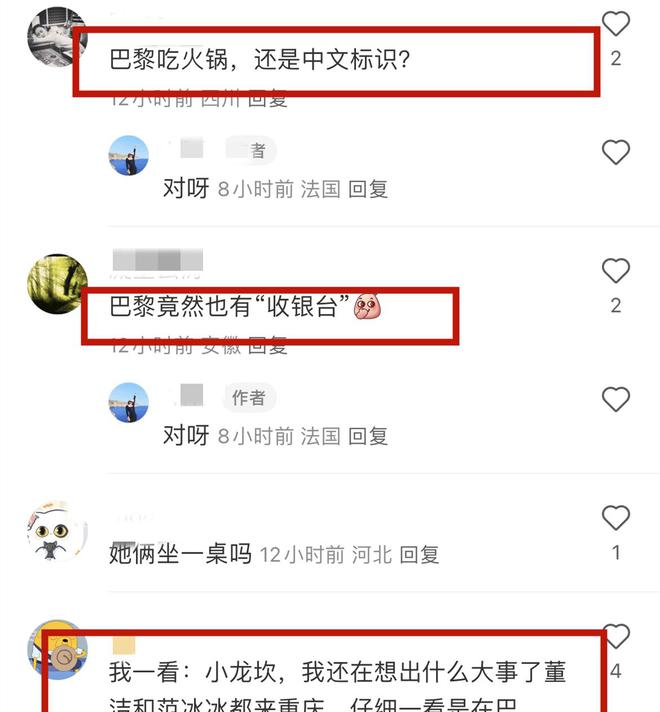Reply to the Sichuan hotpot comment

point(268,99)
